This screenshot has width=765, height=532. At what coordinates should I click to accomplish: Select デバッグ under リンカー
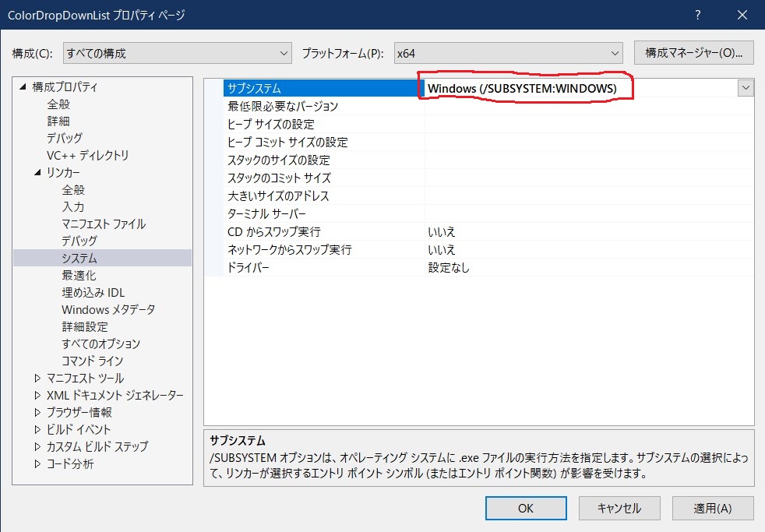coord(79,241)
